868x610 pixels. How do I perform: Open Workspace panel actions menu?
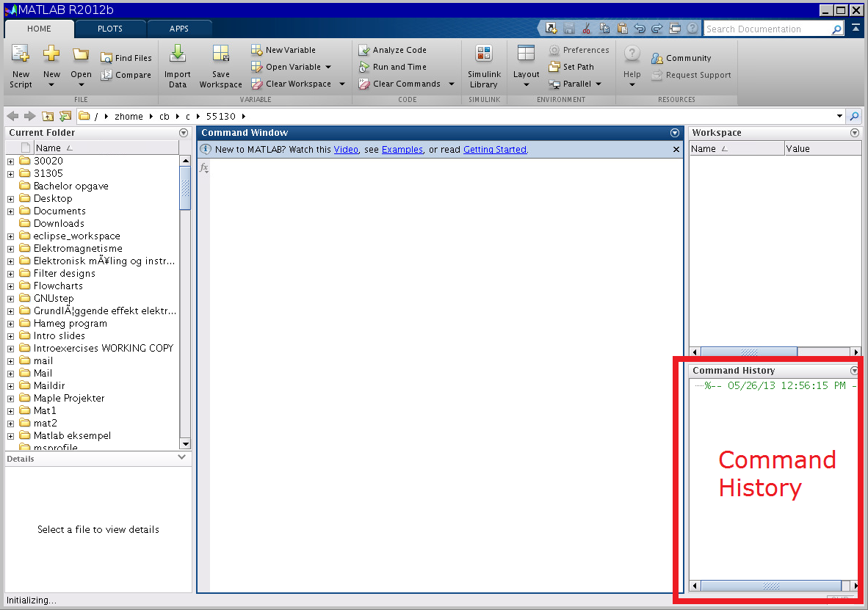click(x=855, y=133)
